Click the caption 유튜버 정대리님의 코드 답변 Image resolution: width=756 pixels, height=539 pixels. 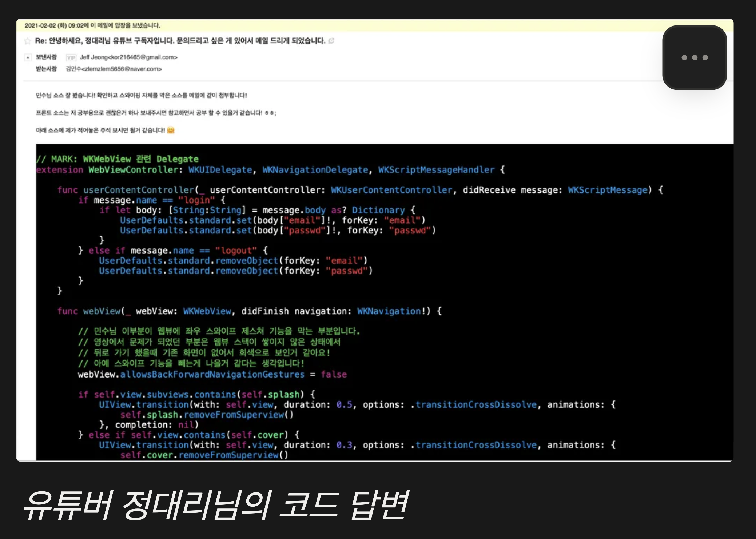click(216, 505)
